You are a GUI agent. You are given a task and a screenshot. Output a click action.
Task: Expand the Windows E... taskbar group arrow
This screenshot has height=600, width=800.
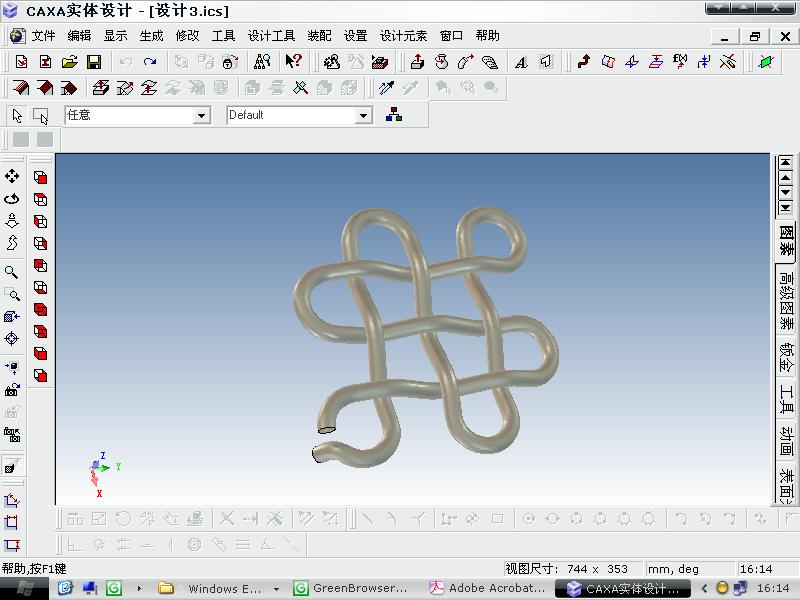[276, 589]
